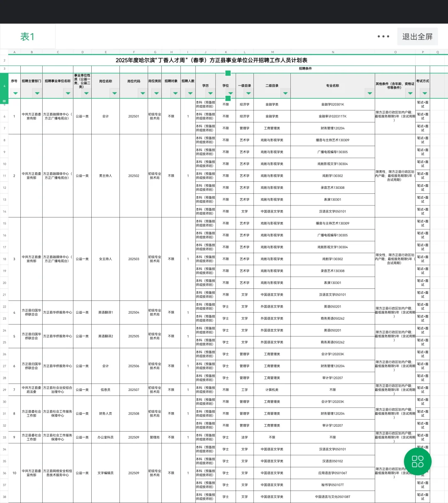The height and width of the screenshot is (503, 448).
Task: Select row header number 4
Action: coord(4,86)
